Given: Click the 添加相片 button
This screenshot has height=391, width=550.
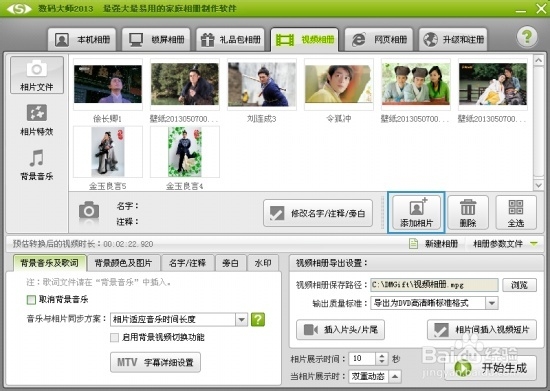Looking at the screenshot, I should [x=416, y=213].
